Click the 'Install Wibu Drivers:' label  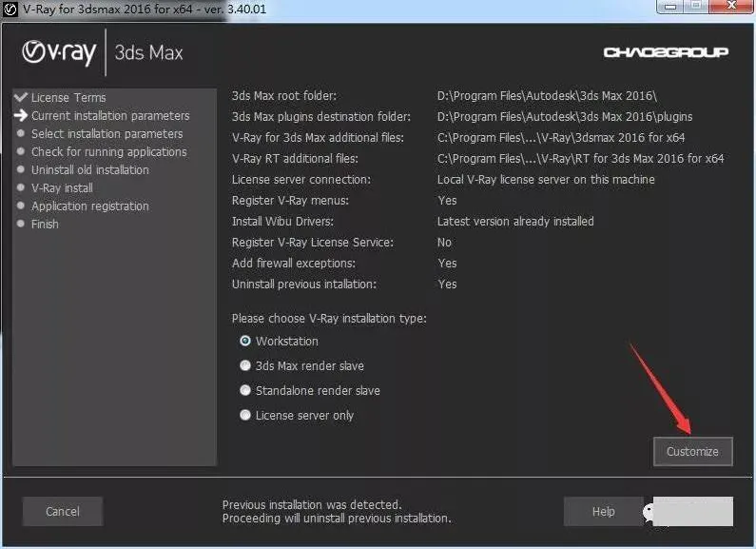click(x=282, y=222)
